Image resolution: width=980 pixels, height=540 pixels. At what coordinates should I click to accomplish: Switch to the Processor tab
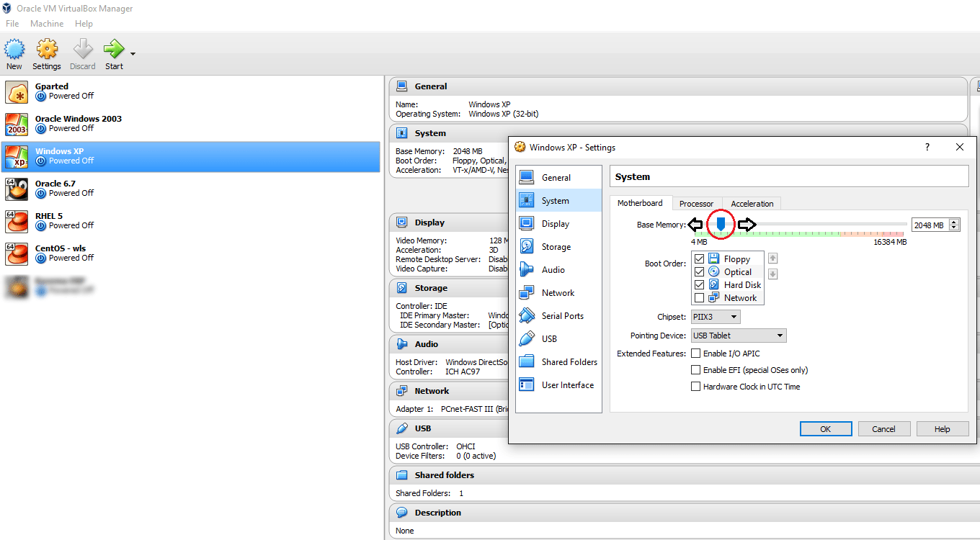696,204
